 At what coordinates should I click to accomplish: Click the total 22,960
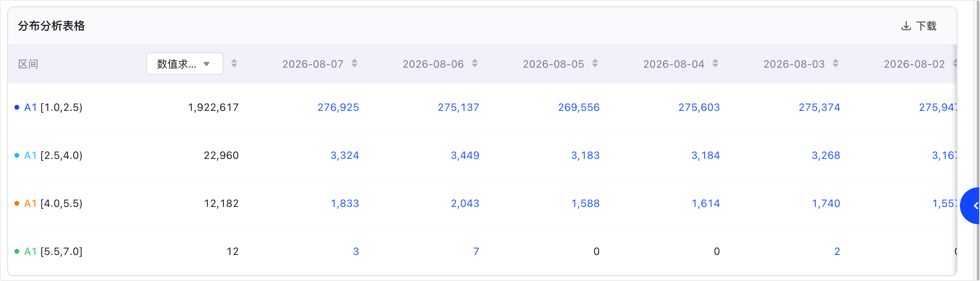(x=221, y=155)
